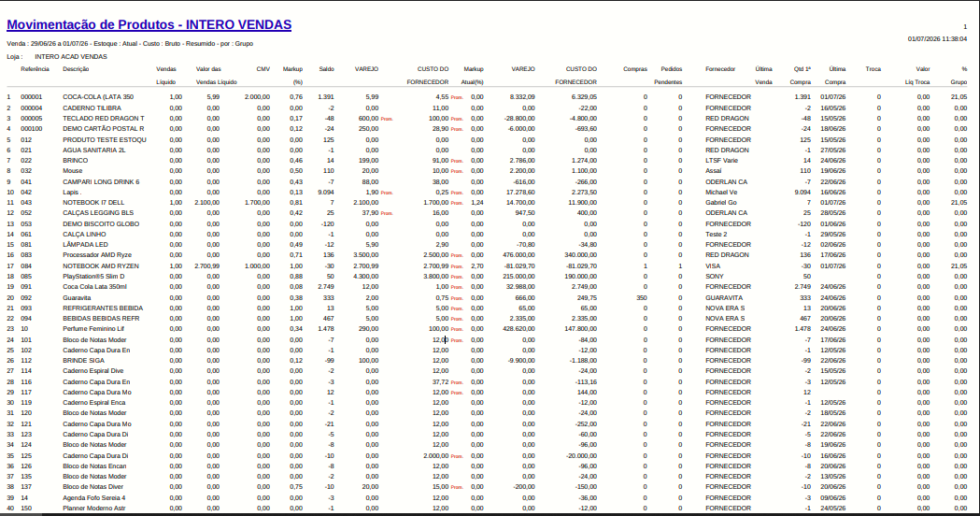The image size is (980, 516).
Task: Select the Mouse product description
Action: pyautogui.click(x=73, y=171)
